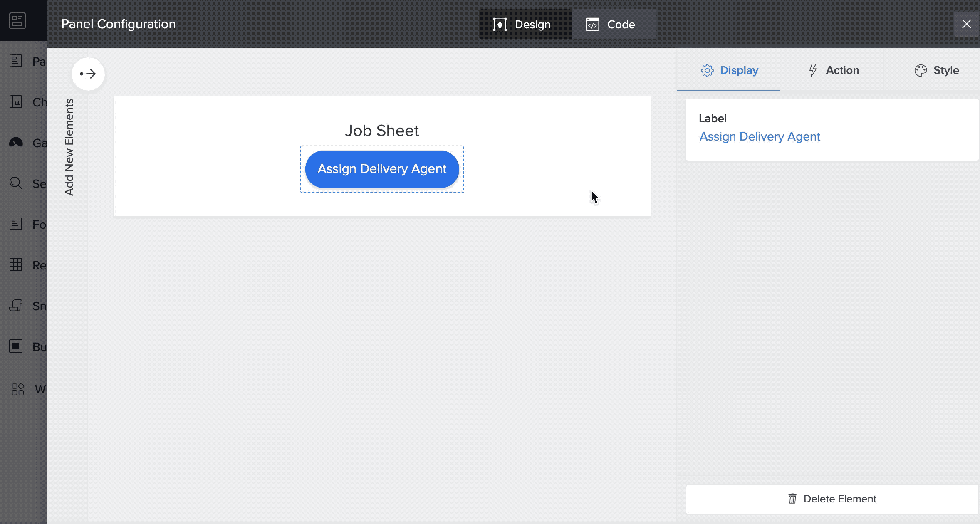980x524 pixels.
Task: Select the Gauge element icon in sidebar
Action: (x=16, y=143)
